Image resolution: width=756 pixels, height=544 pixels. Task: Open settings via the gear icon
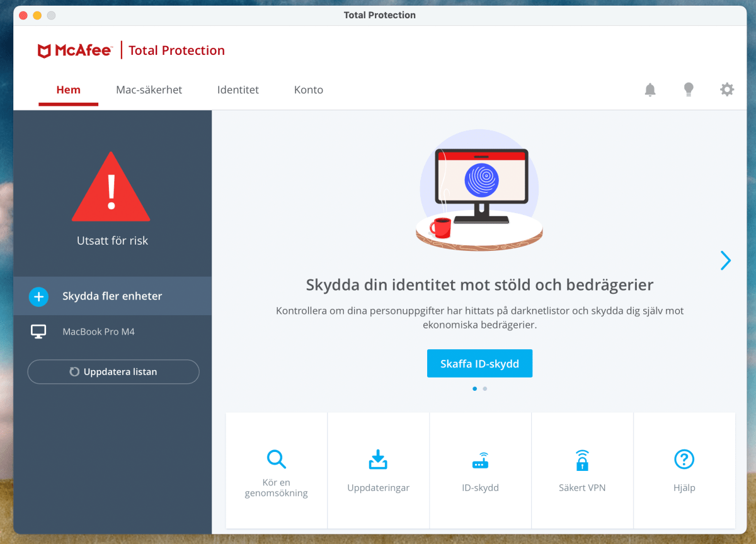point(727,90)
